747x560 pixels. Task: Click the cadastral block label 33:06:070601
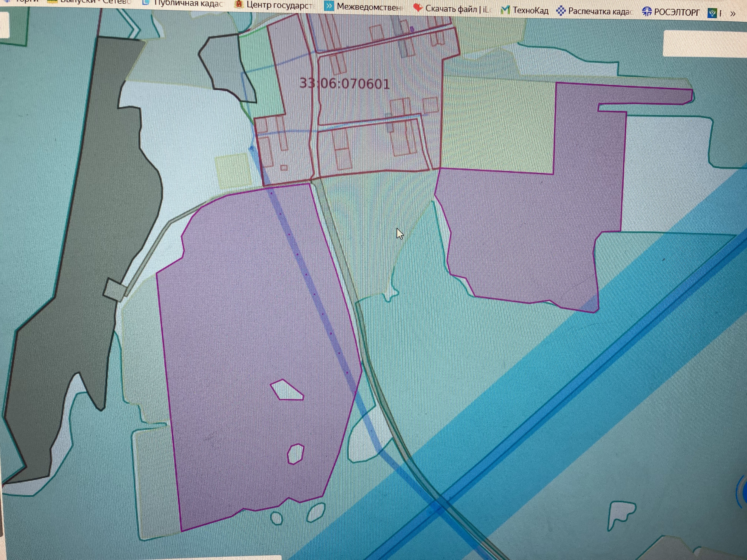pyautogui.click(x=344, y=83)
